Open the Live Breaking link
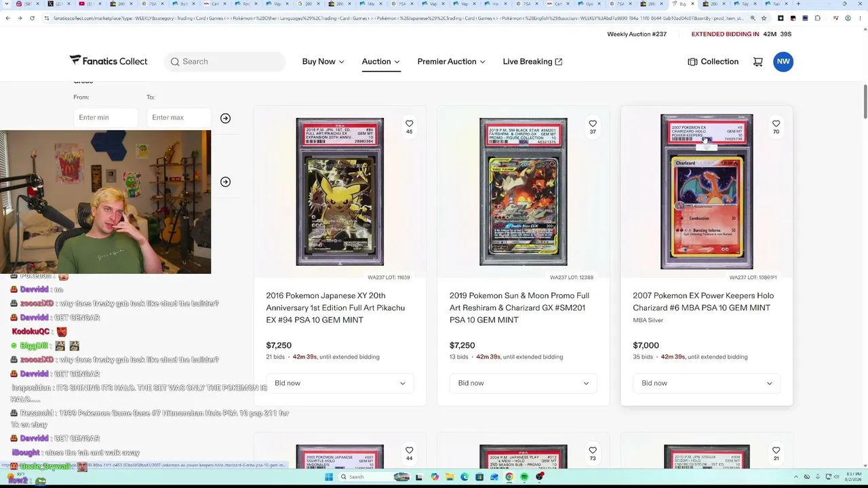This screenshot has height=488, width=868. point(532,62)
